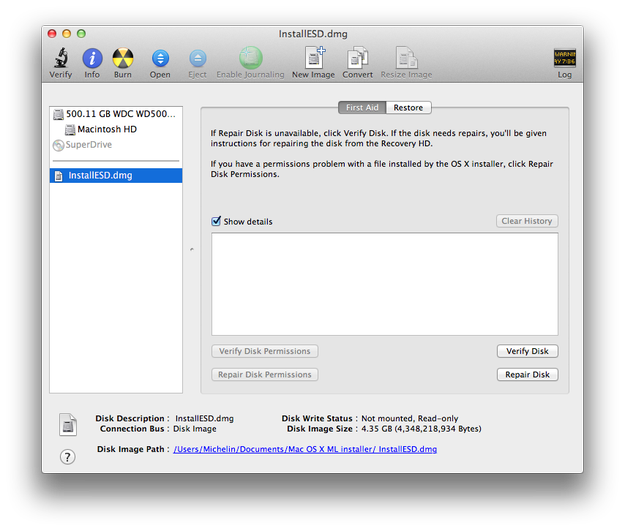
Task: Uncheck the Show details checkbox
Action: click(216, 221)
